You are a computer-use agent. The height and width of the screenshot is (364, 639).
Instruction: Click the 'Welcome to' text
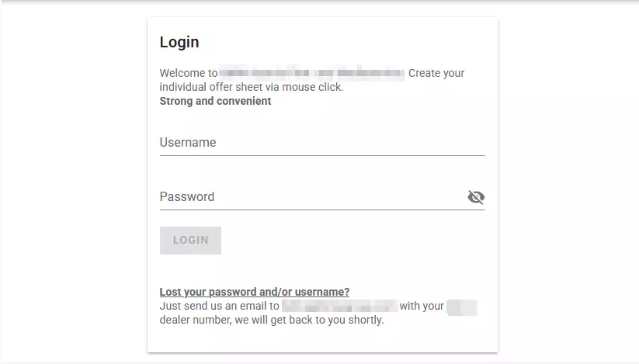[x=188, y=74]
